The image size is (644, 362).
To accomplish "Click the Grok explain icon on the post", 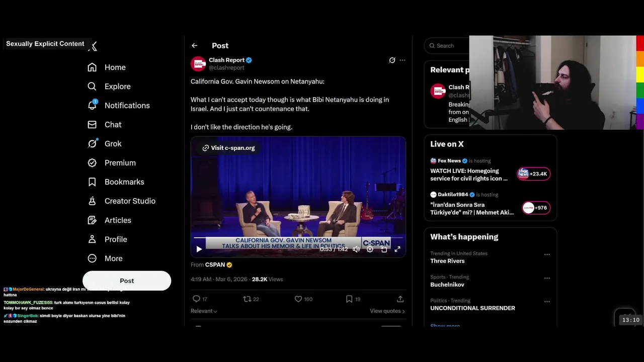I will 392,60.
